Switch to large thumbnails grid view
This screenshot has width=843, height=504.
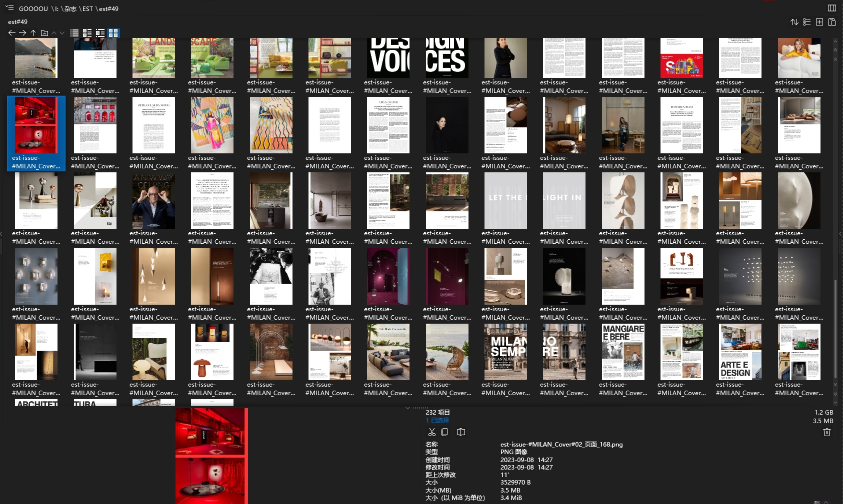[113, 33]
